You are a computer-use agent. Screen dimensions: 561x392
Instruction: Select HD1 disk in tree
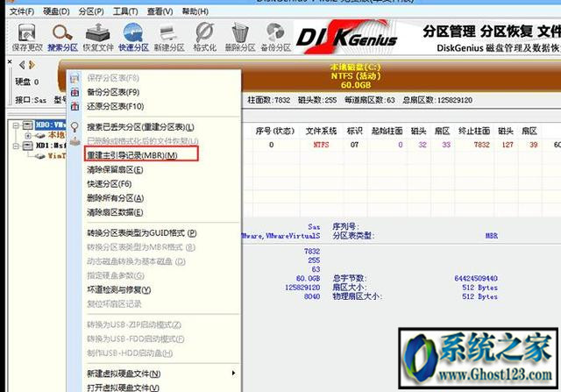point(51,146)
